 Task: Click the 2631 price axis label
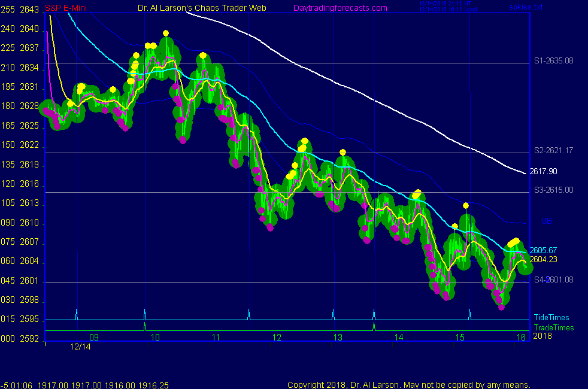point(29,87)
